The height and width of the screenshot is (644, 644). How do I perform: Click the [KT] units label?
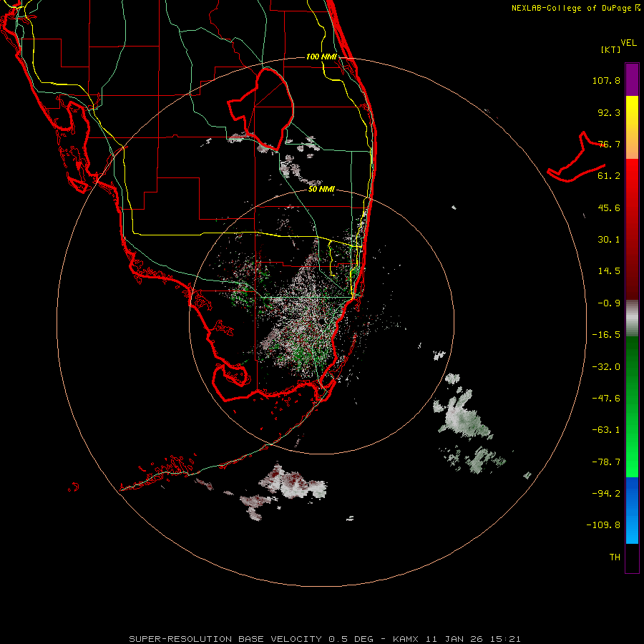tap(611, 49)
